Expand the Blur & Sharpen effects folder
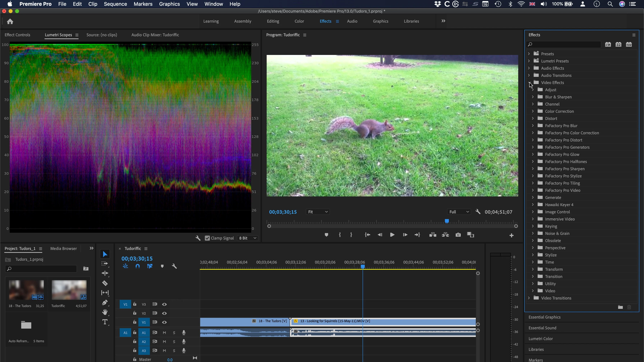The width and height of the screenshot is (644, 362). tap(533, 96)
